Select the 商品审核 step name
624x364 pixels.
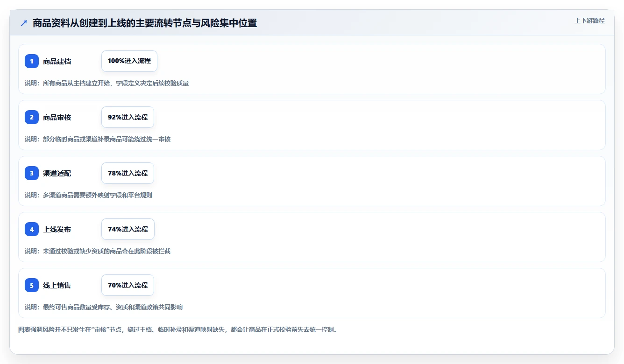click(x=57, y=117)
